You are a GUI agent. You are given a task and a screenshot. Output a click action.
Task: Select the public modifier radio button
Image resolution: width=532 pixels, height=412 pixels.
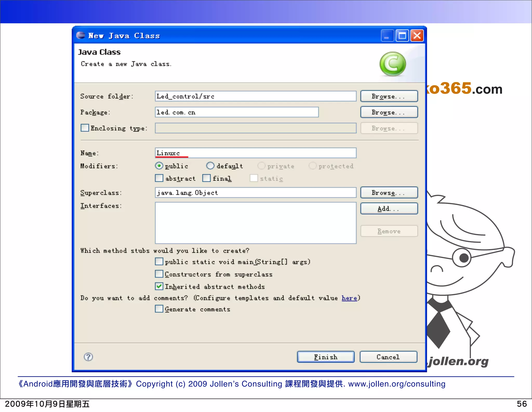pos(159,166)
